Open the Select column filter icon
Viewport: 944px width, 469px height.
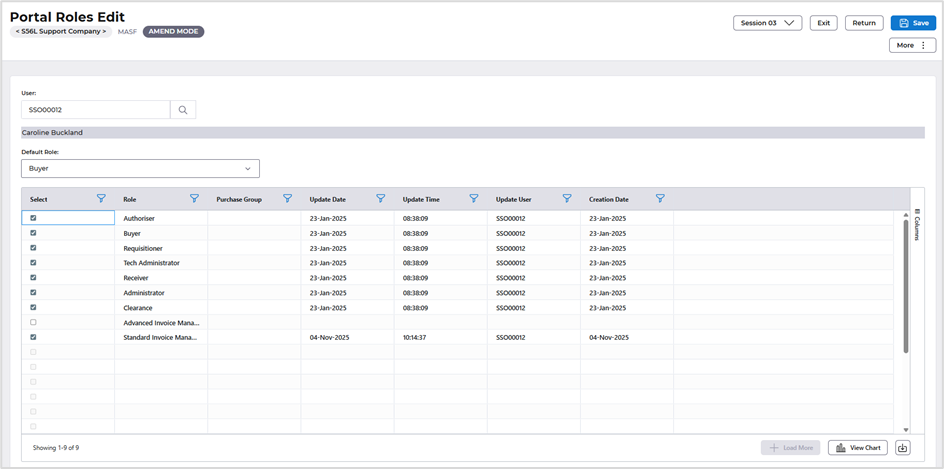coord(101,199)
